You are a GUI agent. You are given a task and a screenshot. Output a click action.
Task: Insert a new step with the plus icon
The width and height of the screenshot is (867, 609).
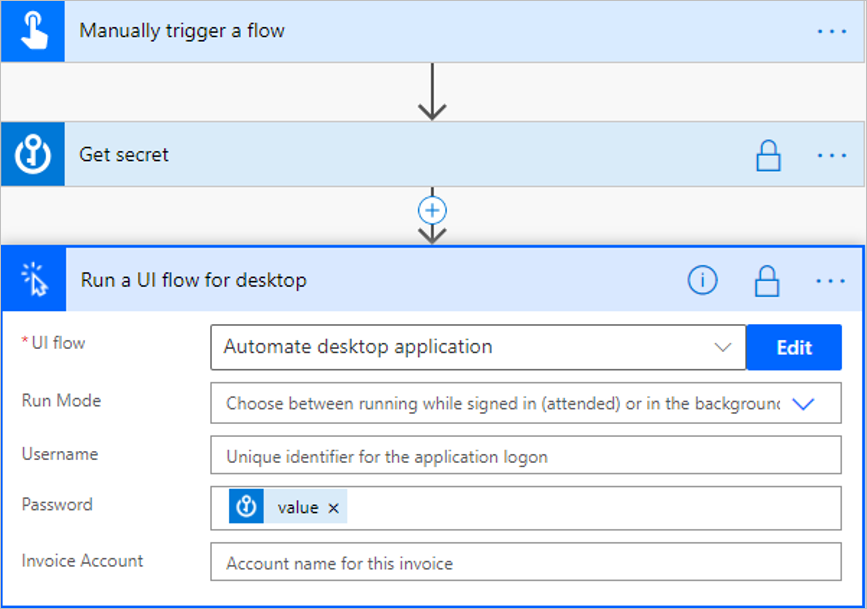(x=432, y=211)
